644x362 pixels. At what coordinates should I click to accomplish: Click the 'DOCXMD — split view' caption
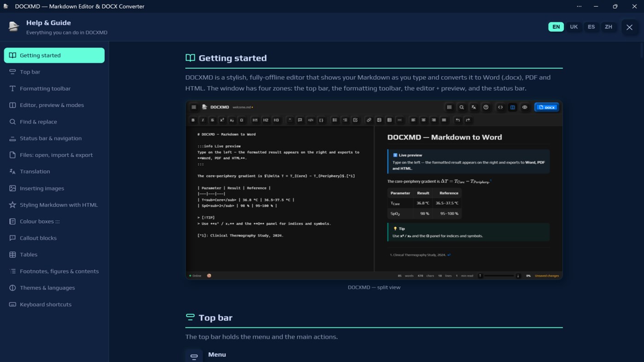point(374,287)
